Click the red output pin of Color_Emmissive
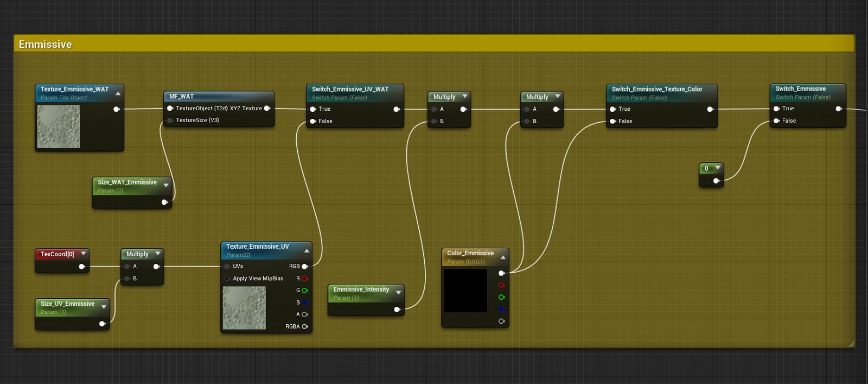Image resolution: width=868 pixels, height=384 pixels. (502, 285)
